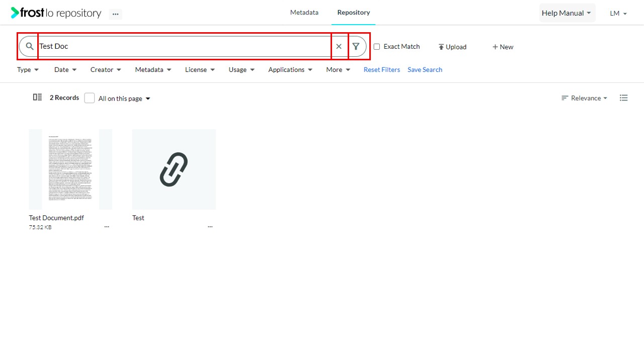This screenshot has height=362, width=644.
Task: Click the 75.32 KB file size text
Action: [x=40, y=227]
